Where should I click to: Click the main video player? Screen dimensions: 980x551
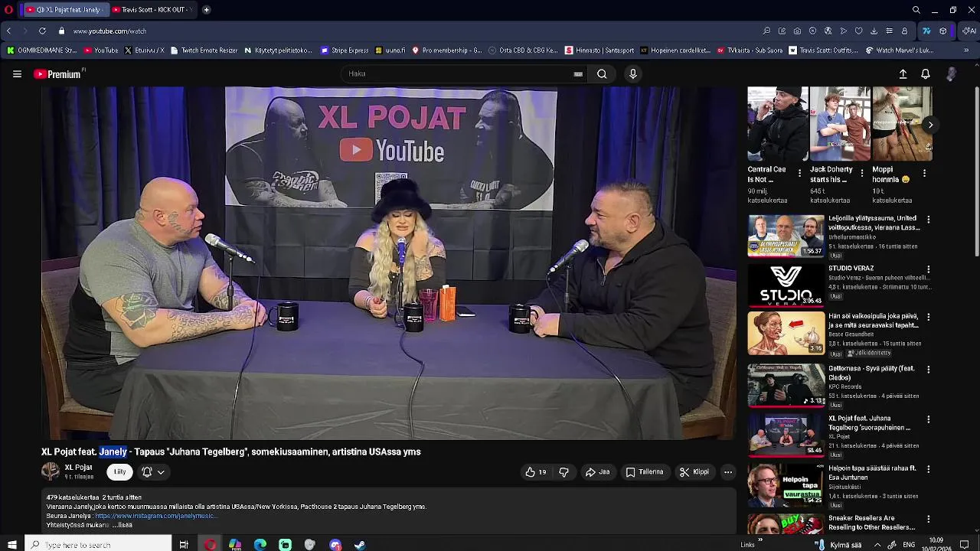(388, 262)
